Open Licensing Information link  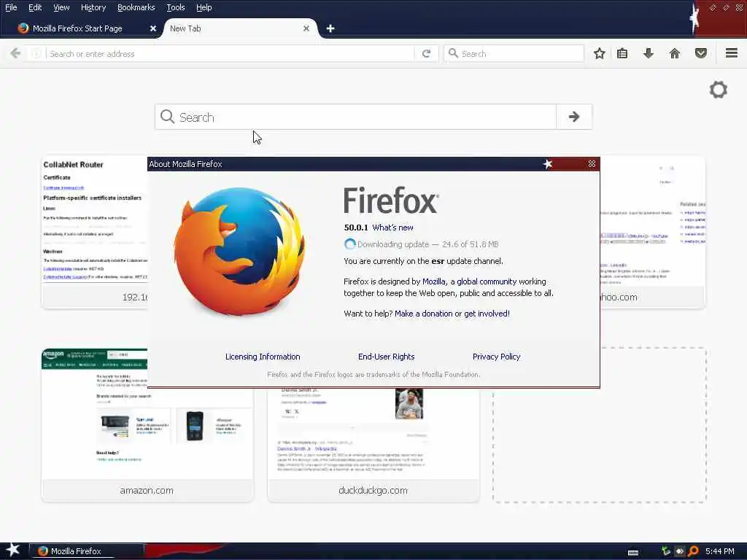(263, 357)
